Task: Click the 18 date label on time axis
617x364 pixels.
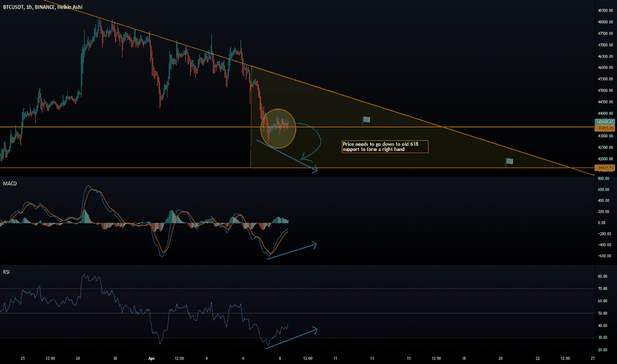Action: point(464,359)
